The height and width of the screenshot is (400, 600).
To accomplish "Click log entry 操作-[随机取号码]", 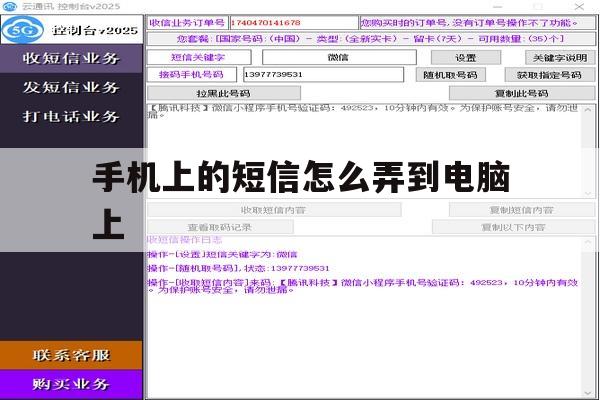I will (238, 268).
